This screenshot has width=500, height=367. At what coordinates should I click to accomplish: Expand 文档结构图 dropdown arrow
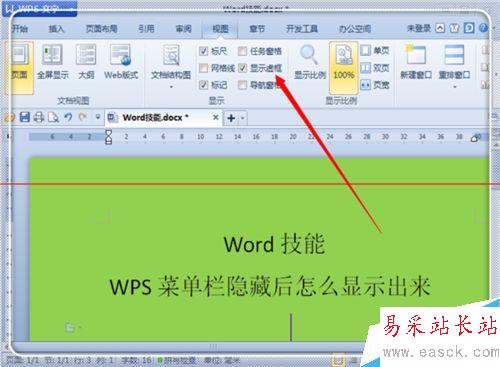171,87
